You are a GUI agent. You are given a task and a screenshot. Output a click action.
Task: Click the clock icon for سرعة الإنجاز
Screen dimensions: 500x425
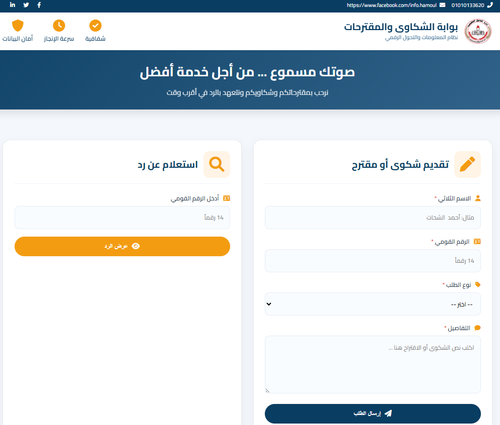coord(59,26)
